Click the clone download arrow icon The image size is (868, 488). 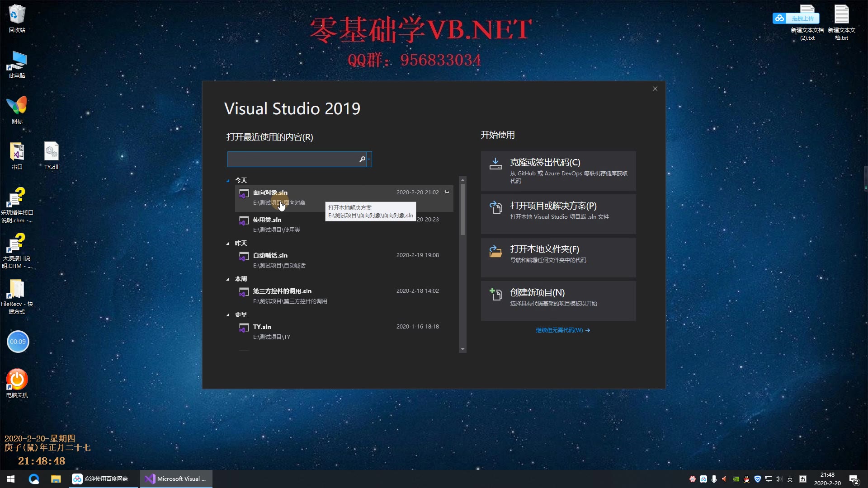pyautogui.click(x=496, y=164)
